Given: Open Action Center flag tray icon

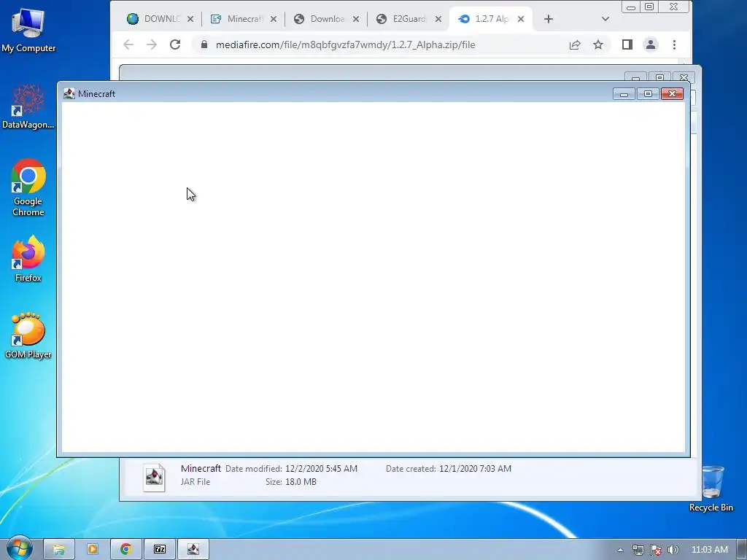Looking at the screenshot, I should (656, 550).
